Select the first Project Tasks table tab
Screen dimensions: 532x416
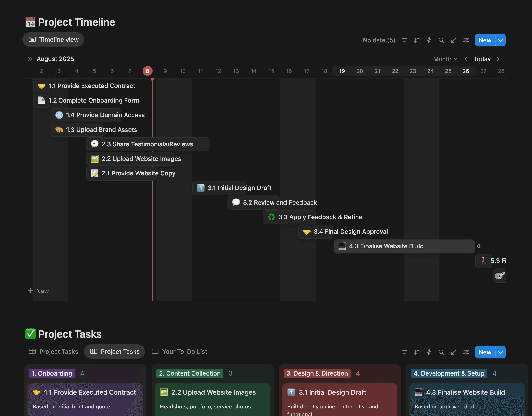click(53, 351)
